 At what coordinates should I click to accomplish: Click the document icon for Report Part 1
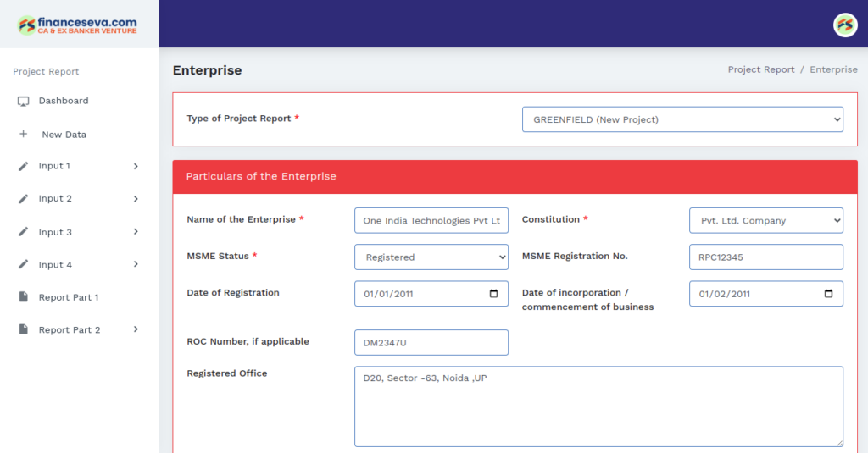(23, 297)
